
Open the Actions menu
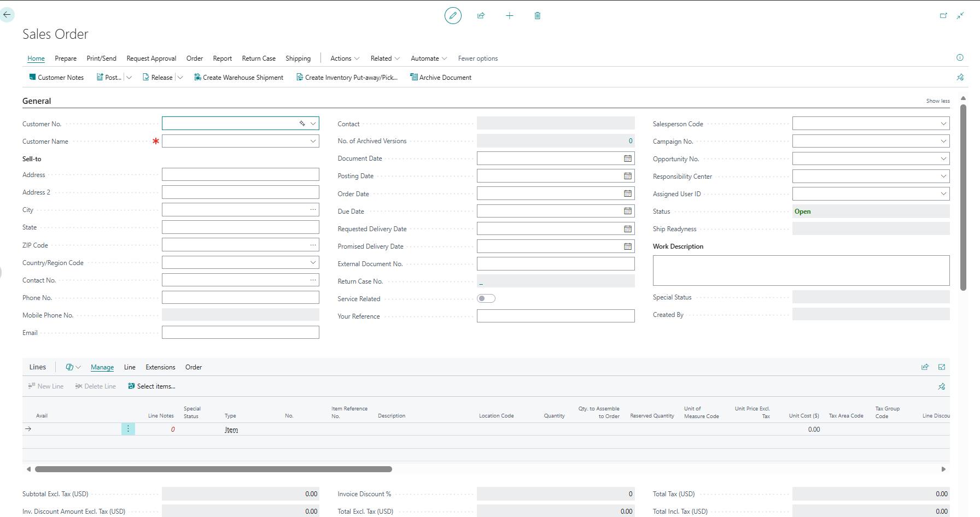[x=345, y=58]
